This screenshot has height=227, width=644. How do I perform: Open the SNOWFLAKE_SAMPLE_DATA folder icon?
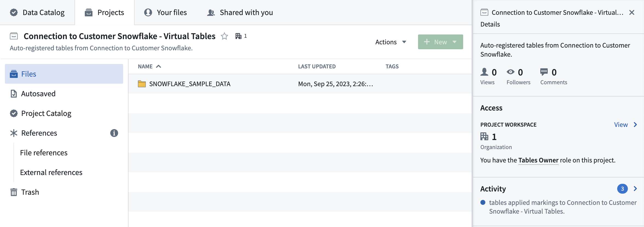[142, 84]
